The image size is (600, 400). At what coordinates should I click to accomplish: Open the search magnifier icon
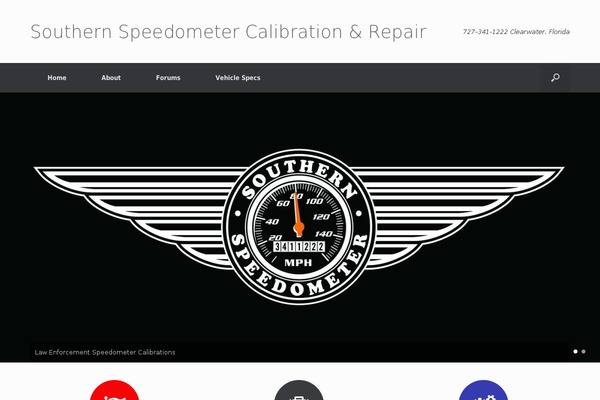coord(555,78)
